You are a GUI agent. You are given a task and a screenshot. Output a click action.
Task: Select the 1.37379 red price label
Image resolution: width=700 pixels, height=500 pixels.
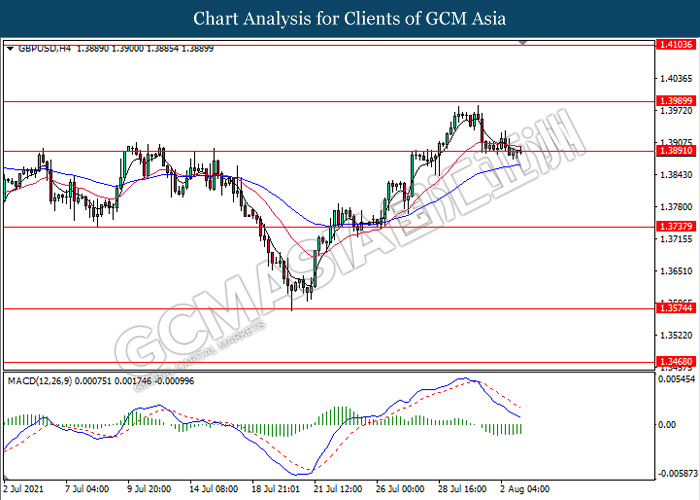tap(676, 226)
